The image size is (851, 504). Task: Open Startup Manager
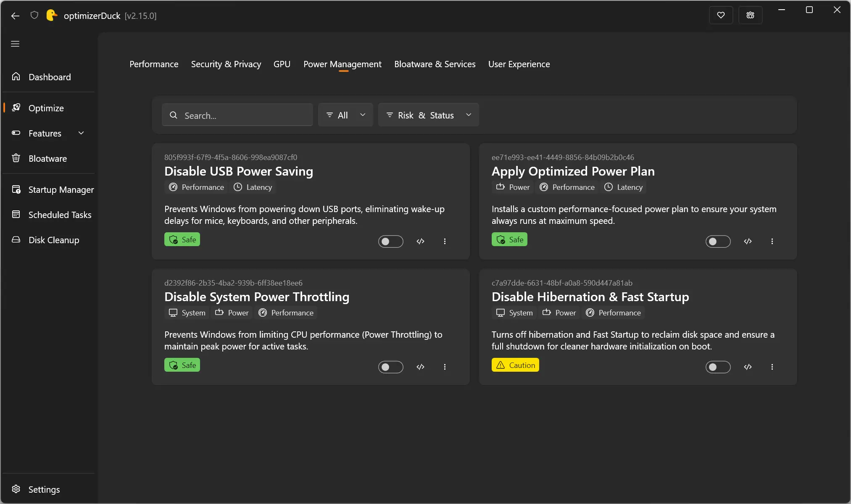pyautogui.click(x=49, y=189)
